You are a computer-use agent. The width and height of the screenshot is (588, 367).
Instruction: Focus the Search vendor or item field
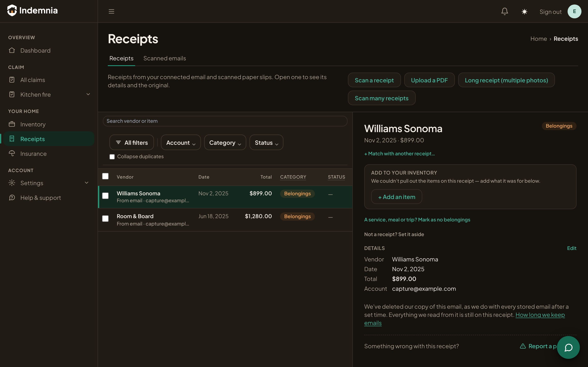click(225, 121)
